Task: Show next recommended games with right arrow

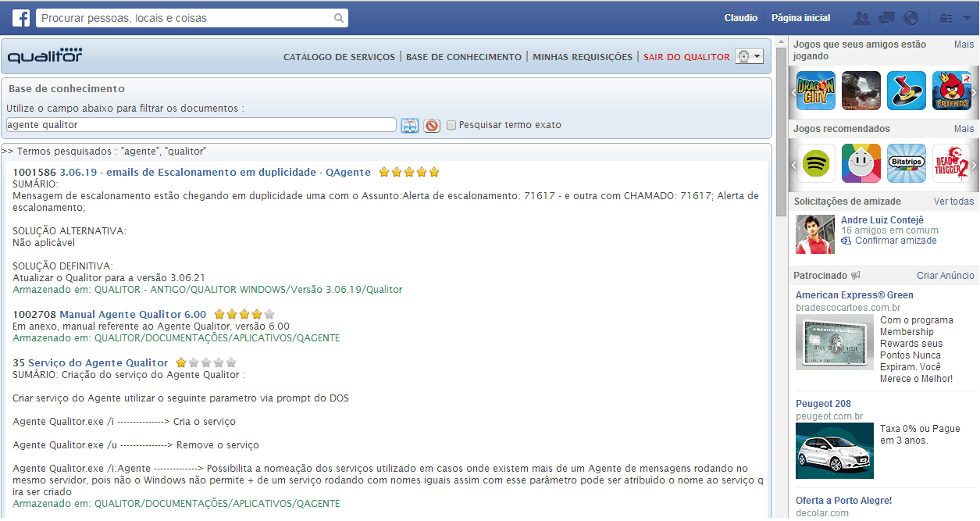Action: click(x=974, y=164)
